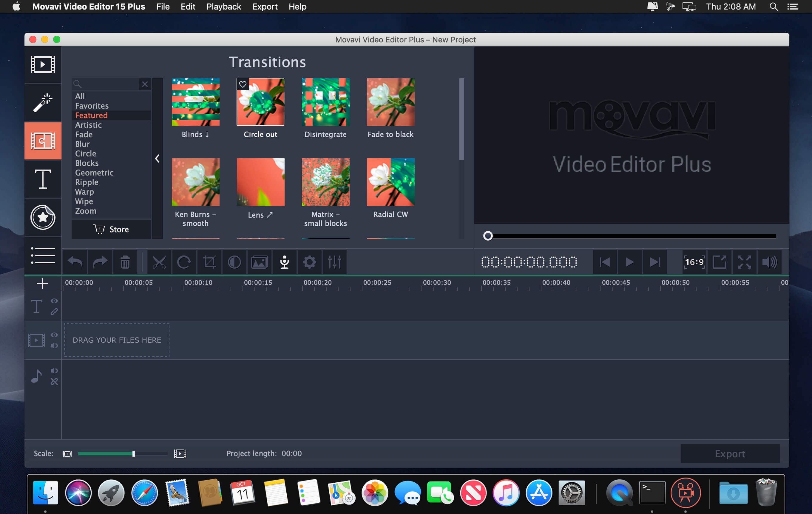Click the Crop tool icon
The image size is (812, 514).
(x=209, y=262)
